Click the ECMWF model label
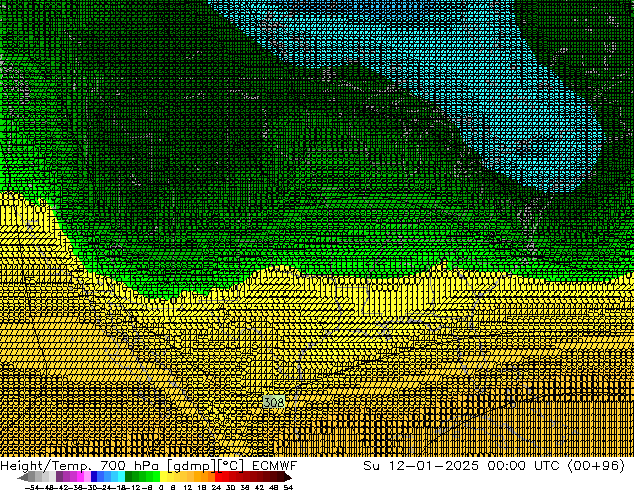The height and width of the screenshot is (490, 634). [x=275, y=465]
